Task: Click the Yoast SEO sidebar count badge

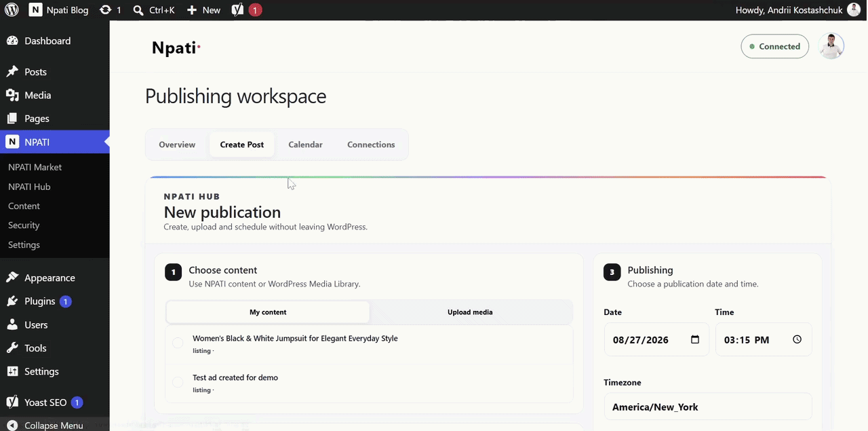Action: click(x=77, y=402)
